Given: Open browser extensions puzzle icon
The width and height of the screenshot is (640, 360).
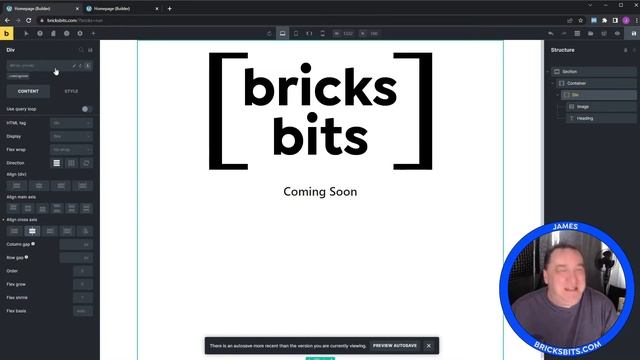Looking at the screenshot, I should pos(604,20).
